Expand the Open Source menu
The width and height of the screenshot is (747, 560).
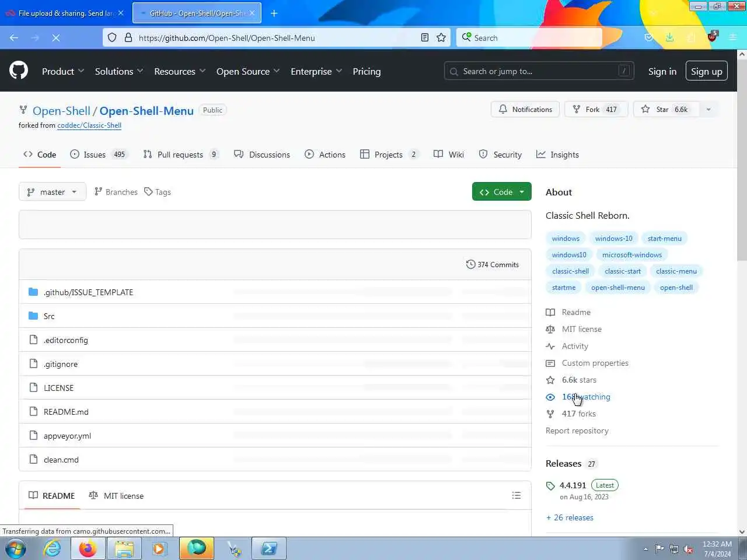248,71
